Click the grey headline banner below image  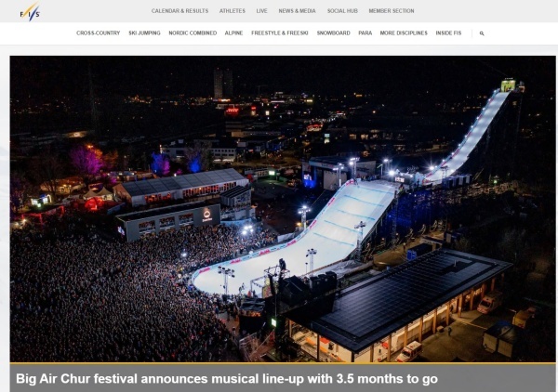[283, 378]
